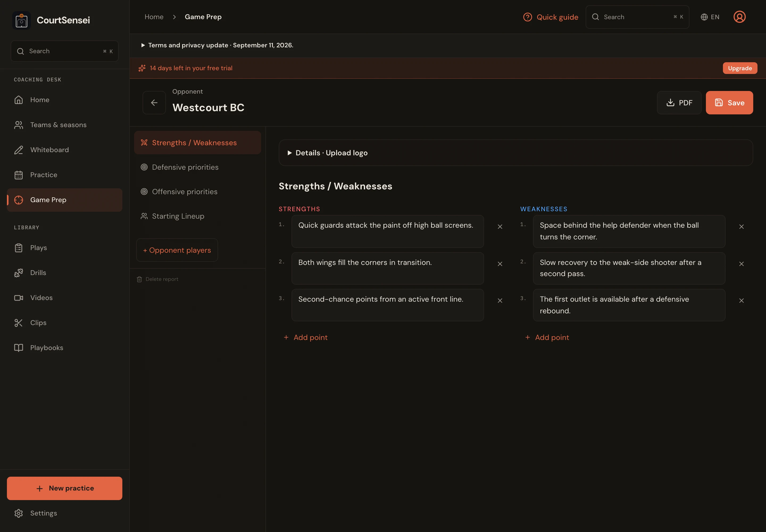Remove strength 'Quick guards attack the paint'
Image resolution: width=766 pixels, height=532 pixels.
500,227
